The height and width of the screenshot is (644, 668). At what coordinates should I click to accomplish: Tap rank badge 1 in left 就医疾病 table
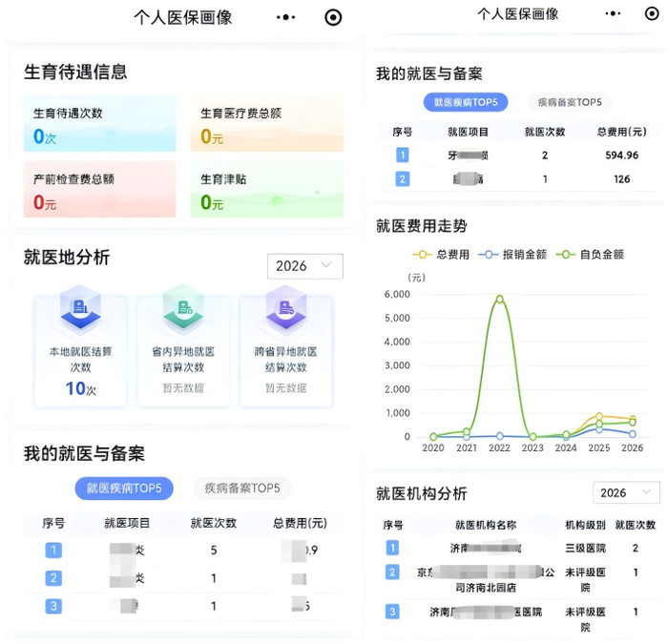click(53, 550)
